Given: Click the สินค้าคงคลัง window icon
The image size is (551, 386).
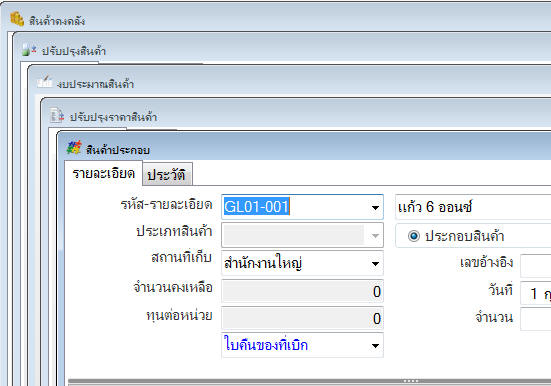Looking at the screenshot, I should (17, 19).
